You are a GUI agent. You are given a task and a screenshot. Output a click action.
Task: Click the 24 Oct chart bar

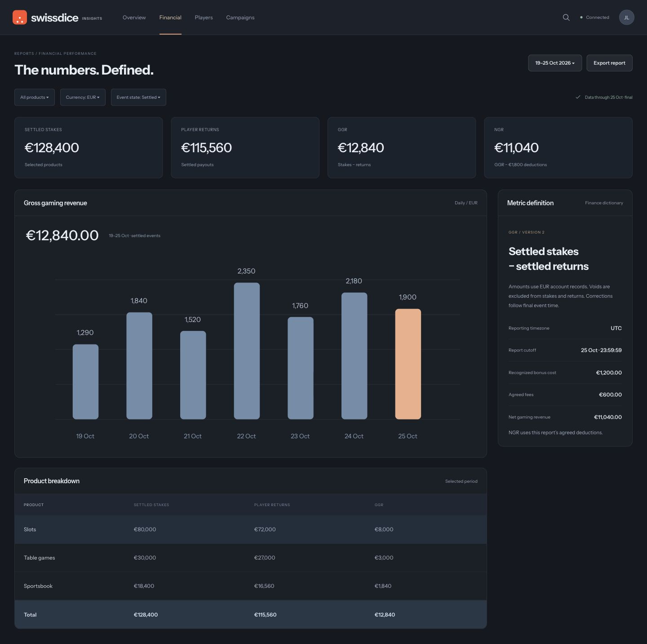pyautogui.click(x=355, y=356)
